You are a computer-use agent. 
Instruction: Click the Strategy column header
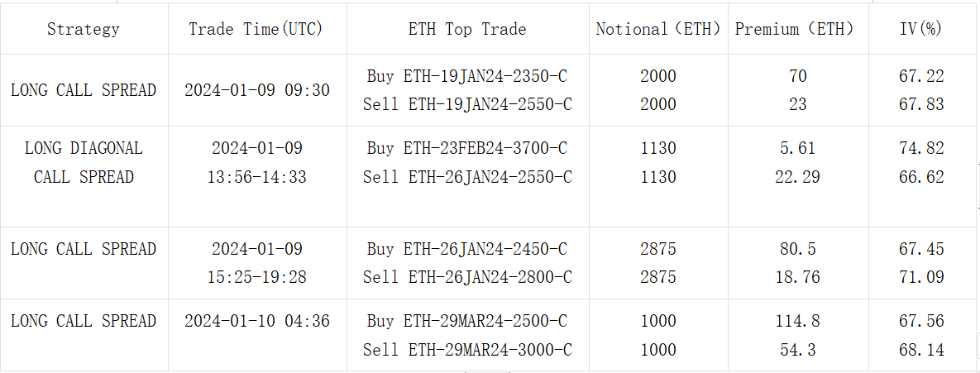(83, 29)
